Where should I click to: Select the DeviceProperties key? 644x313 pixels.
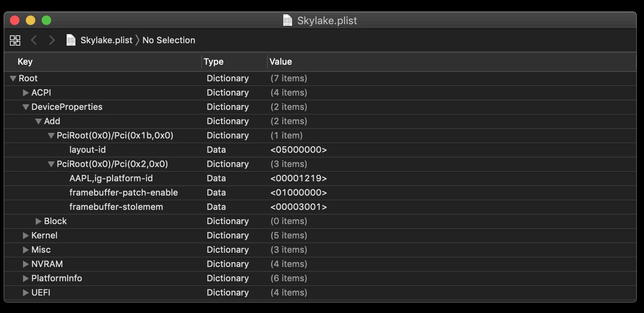(x=67, y=107)
